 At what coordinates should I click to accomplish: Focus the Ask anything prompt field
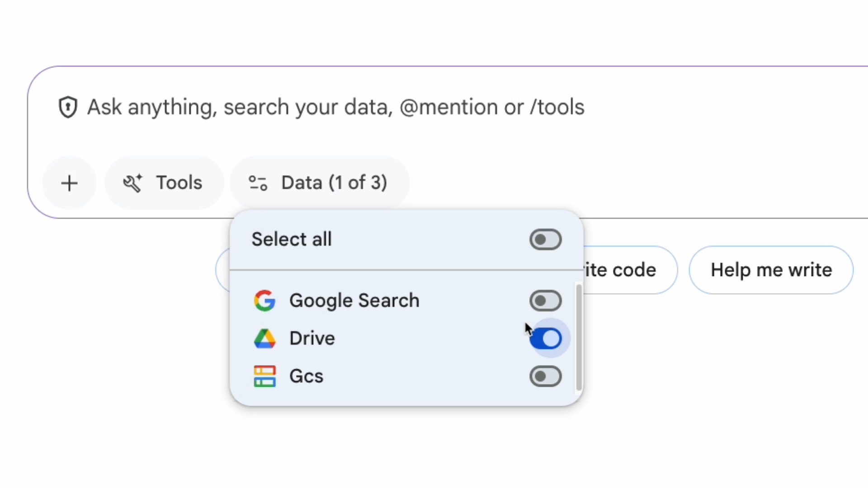click(335, 108)
